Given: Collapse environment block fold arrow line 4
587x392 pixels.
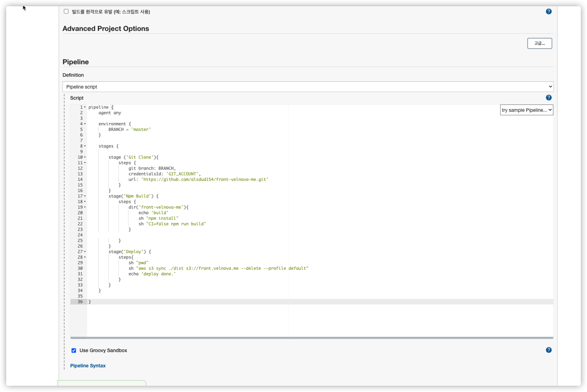Looking at the screenshot, I should (85, 124).
